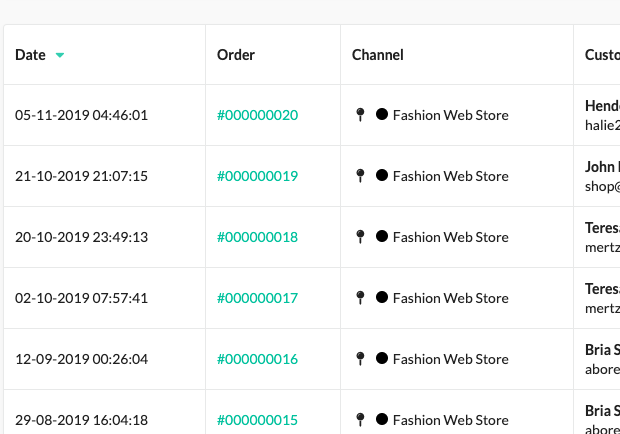620x434 pixels.
Task: Click Fashion Web Store in order #000000017 row
Action: click(451, 298)
